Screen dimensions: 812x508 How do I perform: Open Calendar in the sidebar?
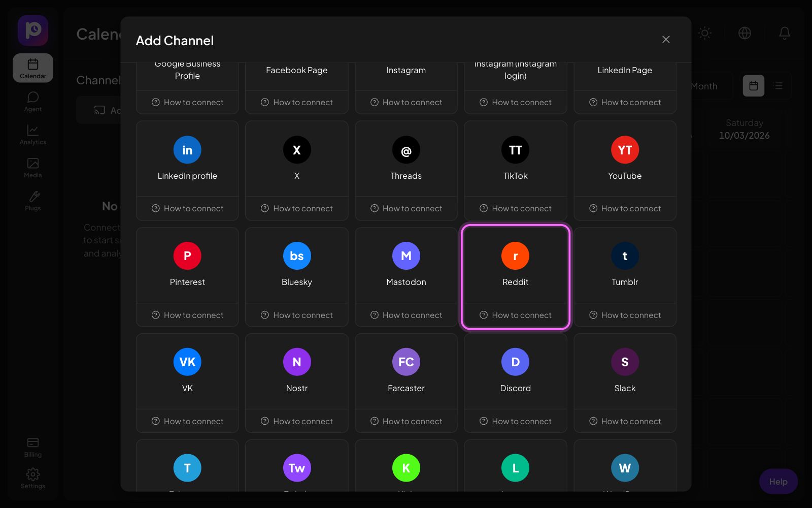click(x=33, y=68)
